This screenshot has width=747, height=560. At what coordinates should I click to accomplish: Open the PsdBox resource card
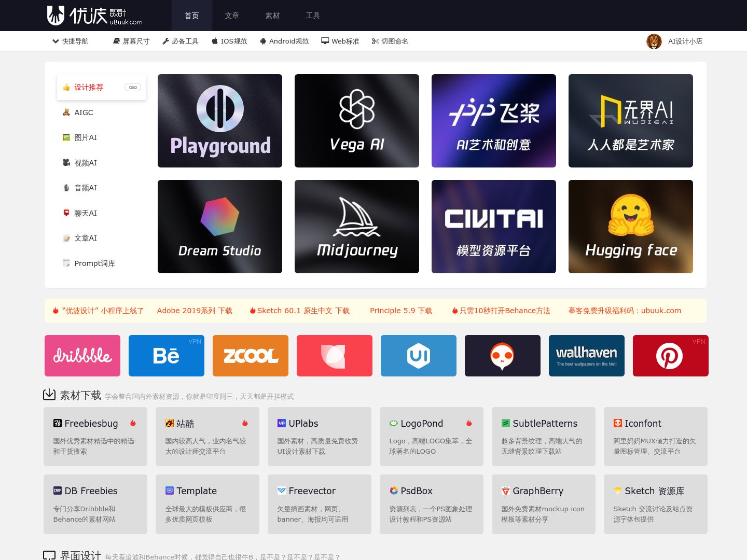click(x=432, y=504)
